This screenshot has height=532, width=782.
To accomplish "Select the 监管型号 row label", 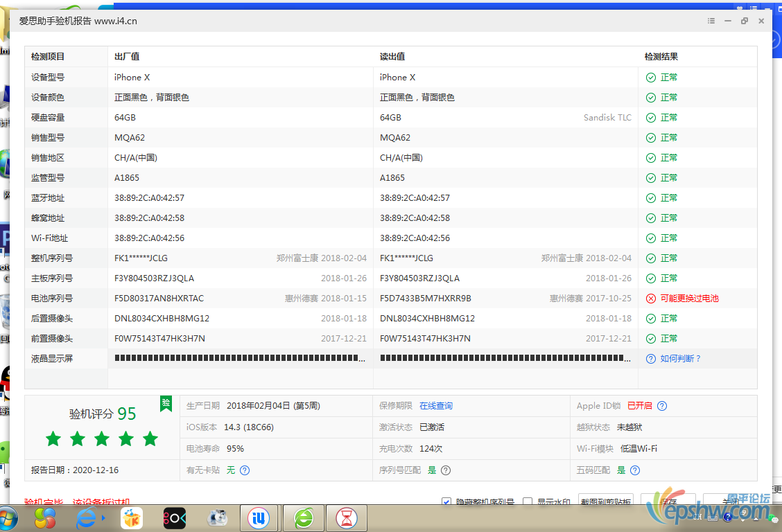I will 48,178.
